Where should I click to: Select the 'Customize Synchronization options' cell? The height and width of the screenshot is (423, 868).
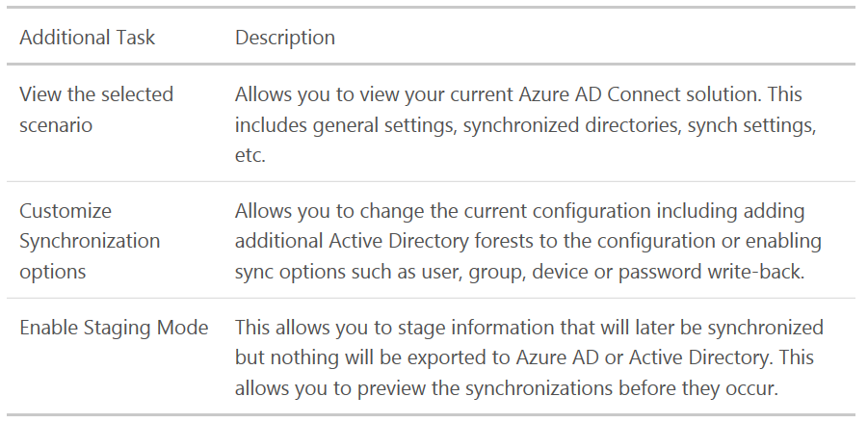coord(90,241)
